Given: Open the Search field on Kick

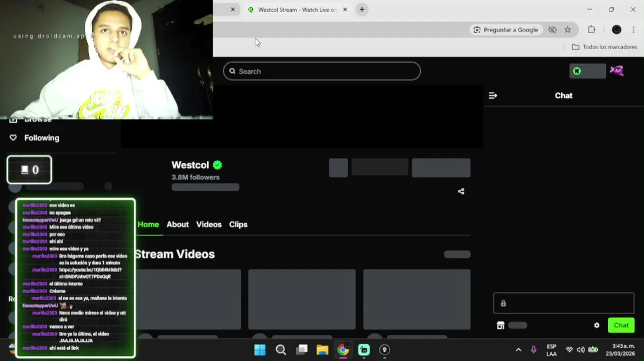Looking at the screenshot, I should click(x=321, y=71).
